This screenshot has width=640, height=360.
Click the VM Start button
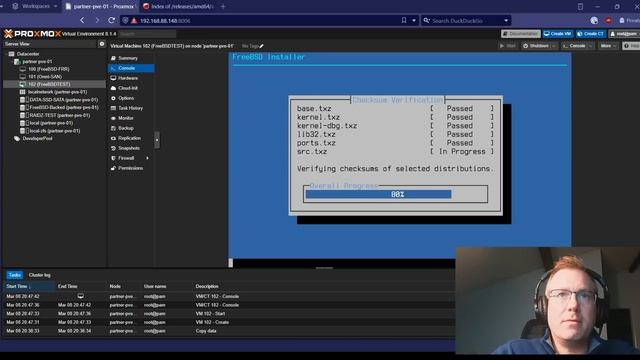coord(507,46)
